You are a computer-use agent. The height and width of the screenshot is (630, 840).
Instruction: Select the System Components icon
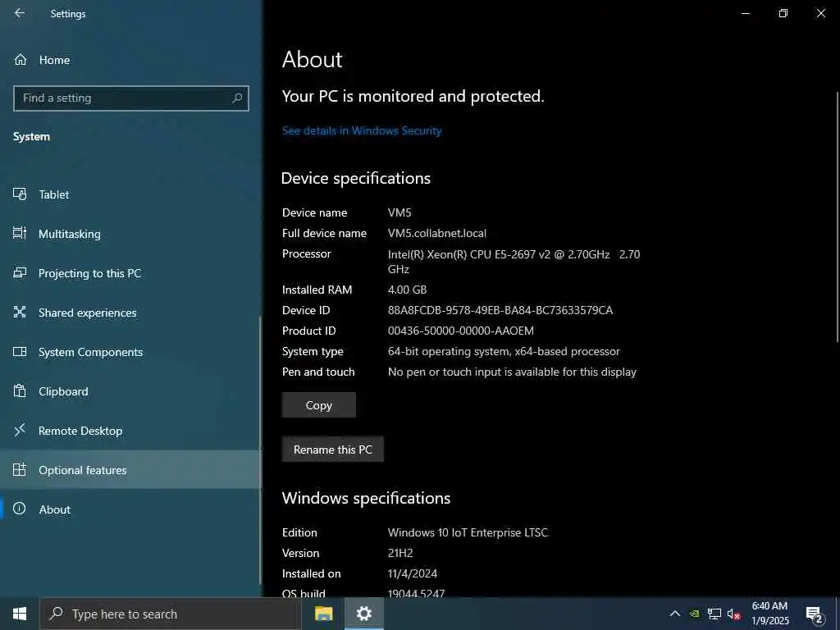click(x=20, y=352)
